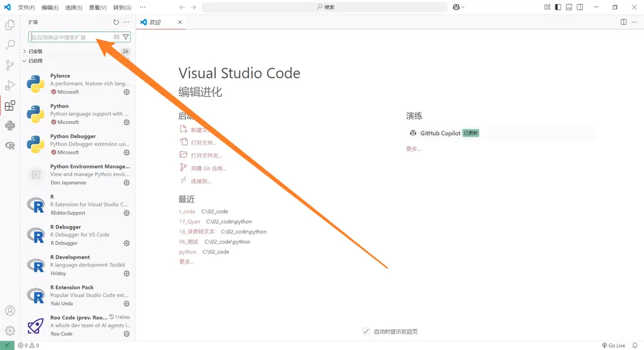Viewport: 644px width, 350px height.
Task: Clear extension search results icon
Action: point(117,37)
